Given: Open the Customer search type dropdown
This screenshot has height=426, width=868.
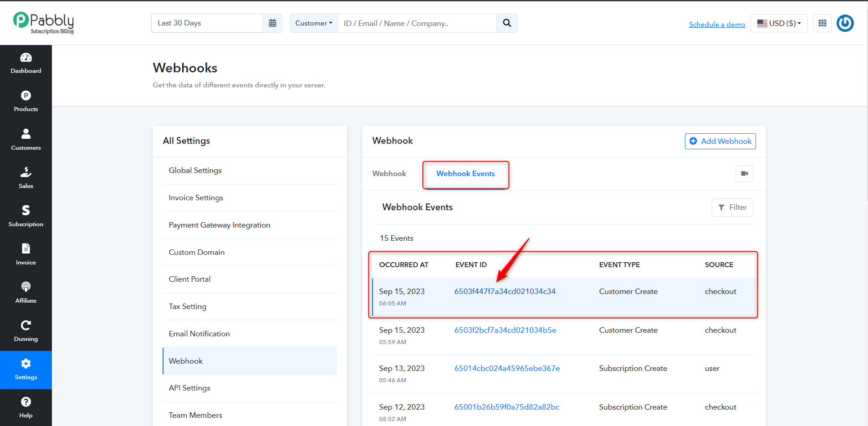Looking at the screenshot, I should pos(314,23).
